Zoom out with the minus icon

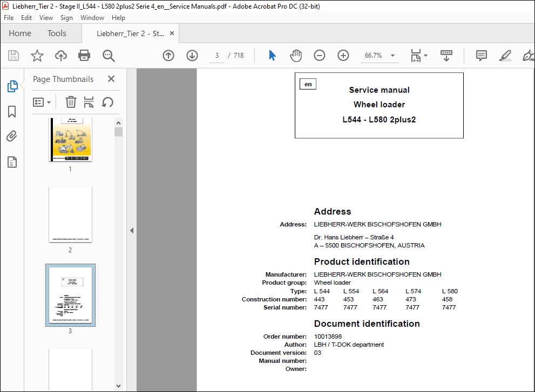tap(320, 55)
